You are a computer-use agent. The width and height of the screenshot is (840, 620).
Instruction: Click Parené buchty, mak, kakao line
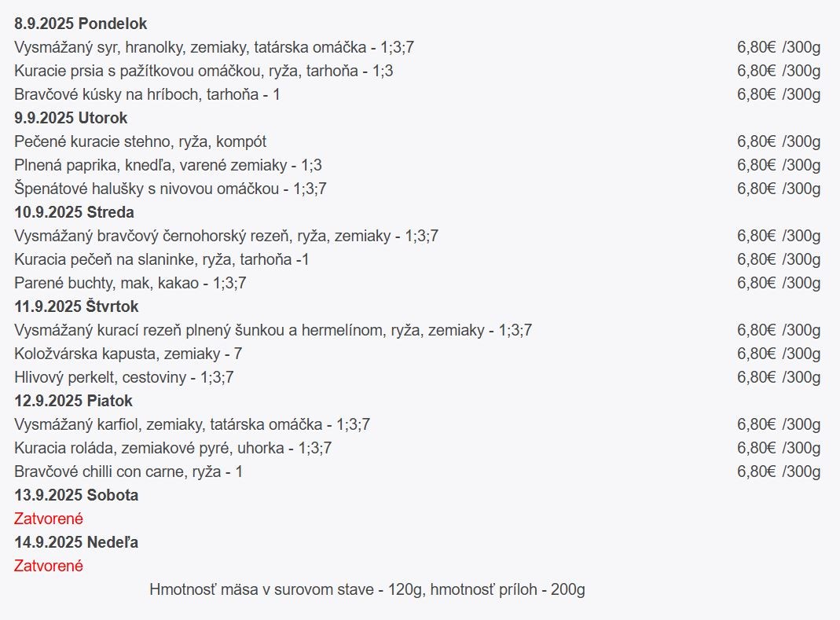(x=130, y=283)
